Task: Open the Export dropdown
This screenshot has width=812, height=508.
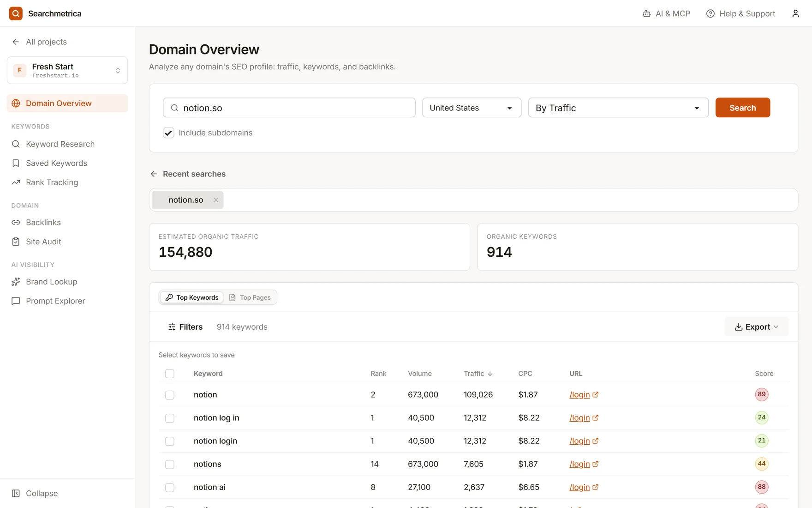Action: tap(756, 327)
